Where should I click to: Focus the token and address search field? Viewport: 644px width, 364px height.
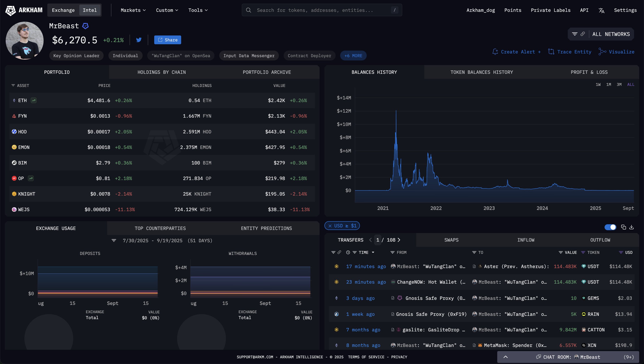322,10
